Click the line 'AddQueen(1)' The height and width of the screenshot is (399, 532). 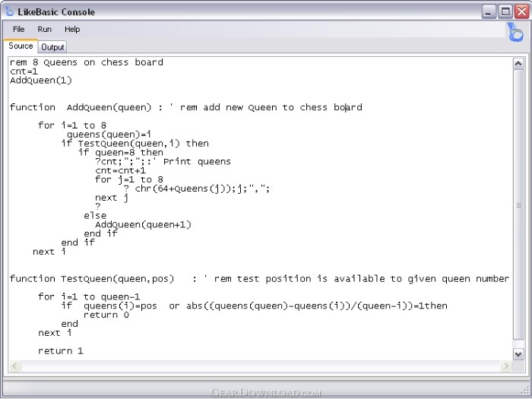41,81
